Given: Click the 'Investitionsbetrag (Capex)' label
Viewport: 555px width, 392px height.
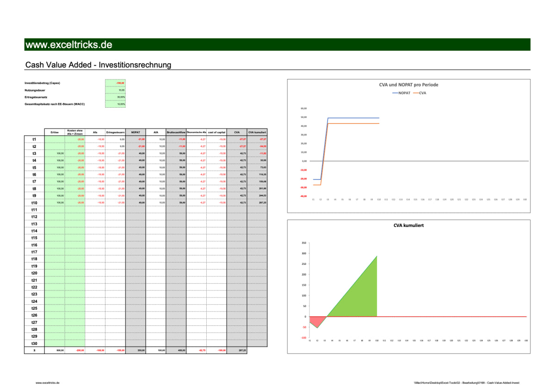Looking at the screenshot, I should [43, 83].
